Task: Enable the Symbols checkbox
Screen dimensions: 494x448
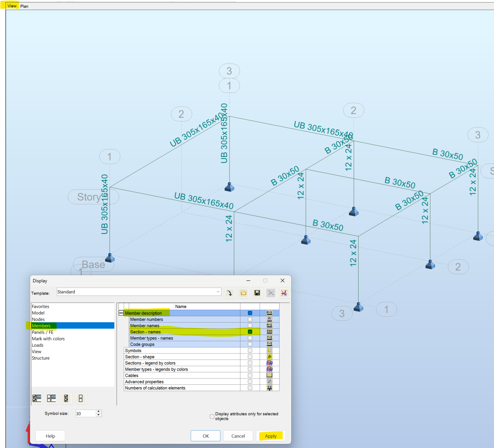Action: 250,350
